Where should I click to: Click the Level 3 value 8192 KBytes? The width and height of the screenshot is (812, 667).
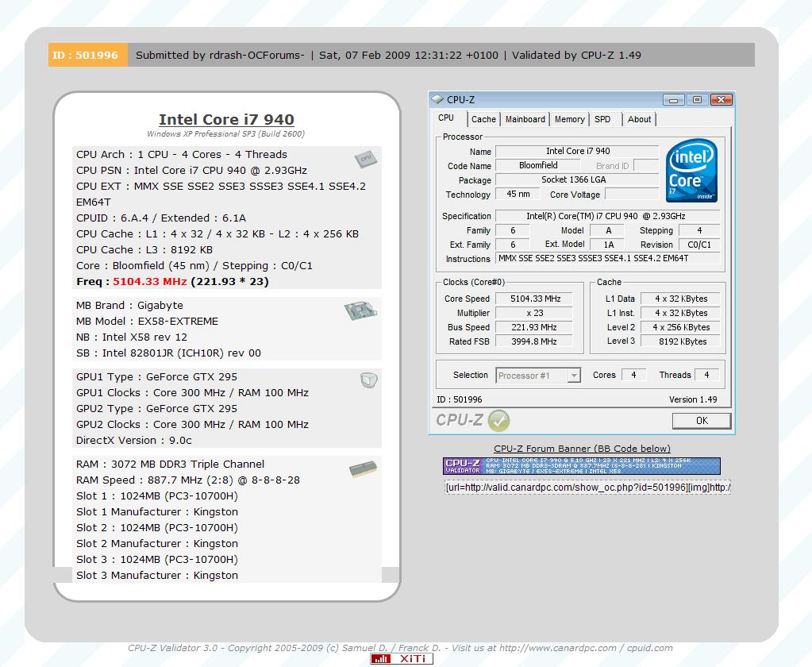pyautogui.click(x=680, y=341)
